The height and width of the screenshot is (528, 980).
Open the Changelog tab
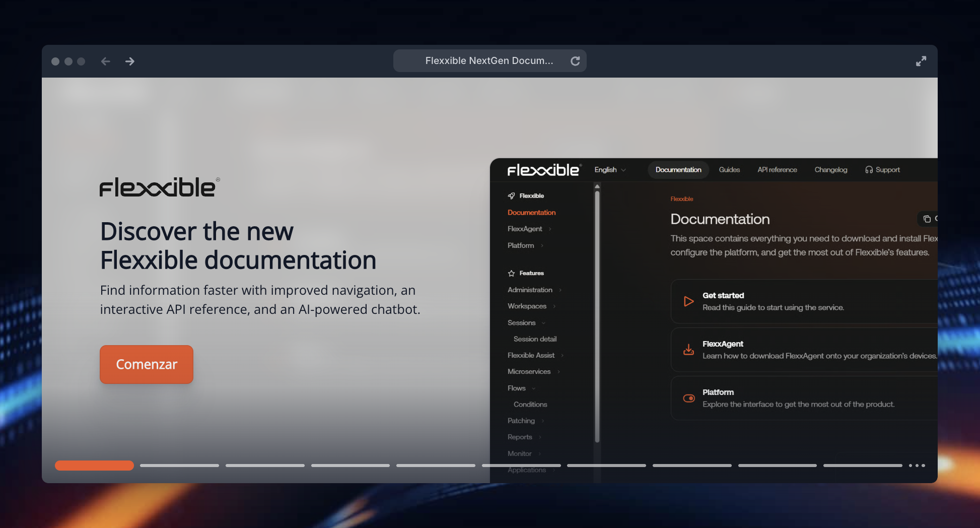[831, 170]
